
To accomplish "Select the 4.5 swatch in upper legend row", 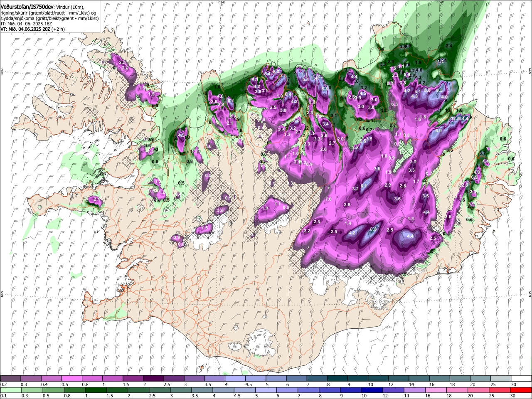I will coord(255,378).
